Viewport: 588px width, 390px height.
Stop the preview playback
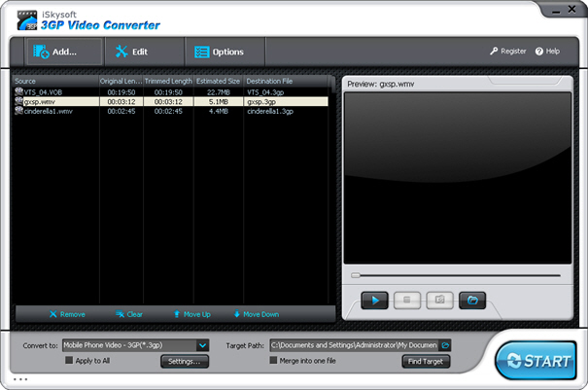pyautogui.click(x=407, y=301)
